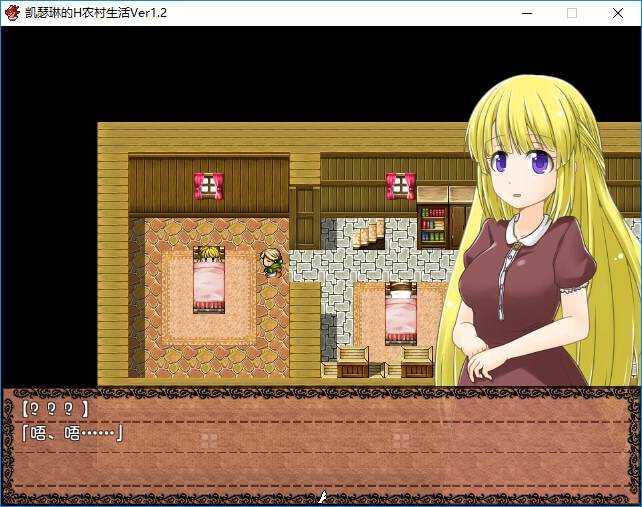
Task: Close the game window
Action: [618, 13]
